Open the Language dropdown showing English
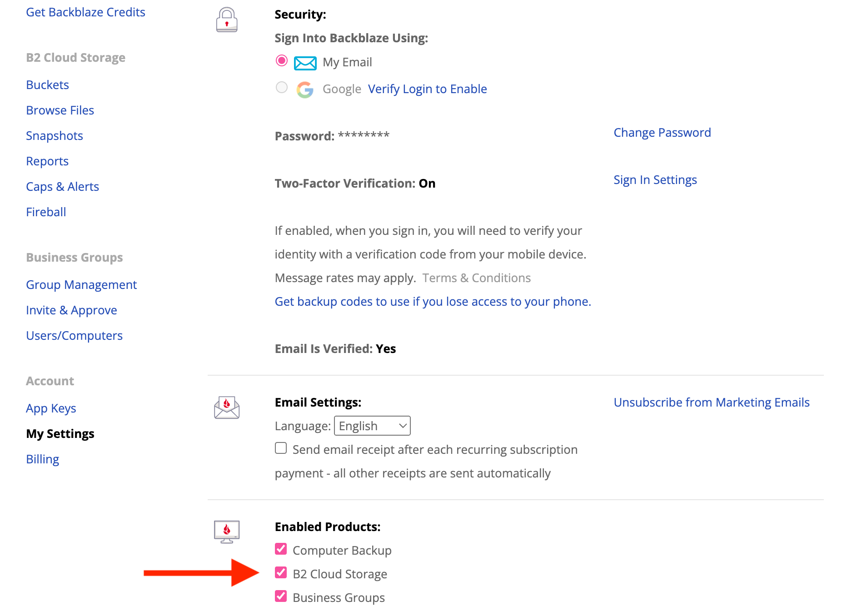Screen dimensions: 852x616 point(372,426)
